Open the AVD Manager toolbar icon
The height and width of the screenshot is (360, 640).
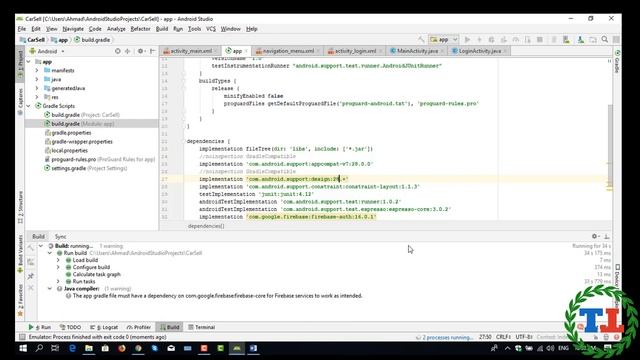pos(566,40)
